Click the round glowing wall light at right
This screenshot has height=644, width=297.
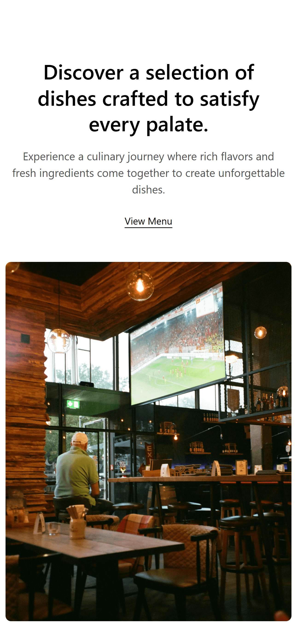point(260,333)
